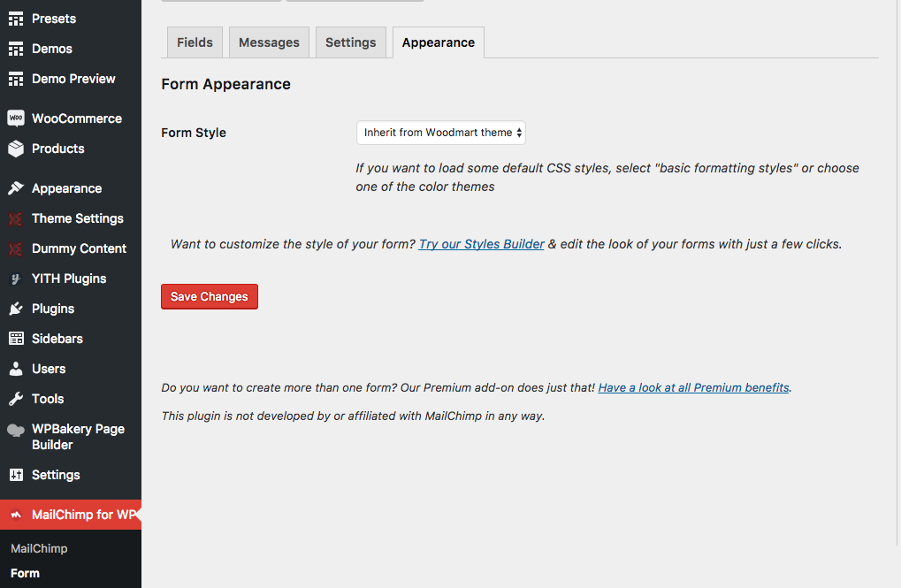Screen dimensions: 901x588
Task: Open the Sidebars menu item
Action: coord(71,339)
